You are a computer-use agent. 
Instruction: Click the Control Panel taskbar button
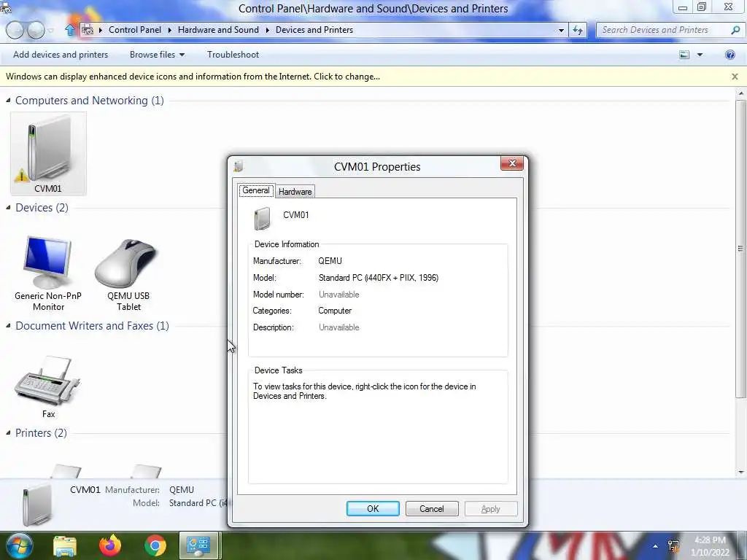[198, 545]
